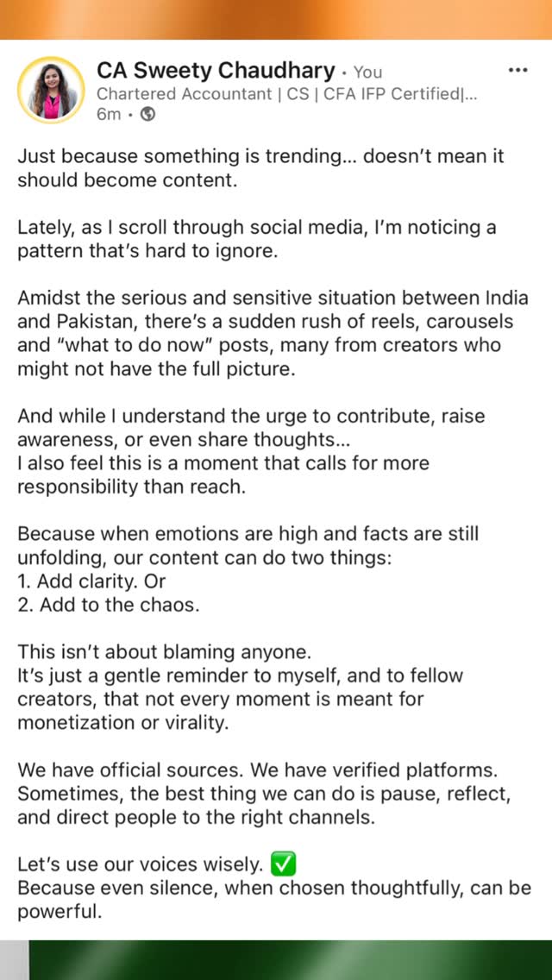
Task: Tap the Chartered Accountant headline text
Action: tap(287, 94)
